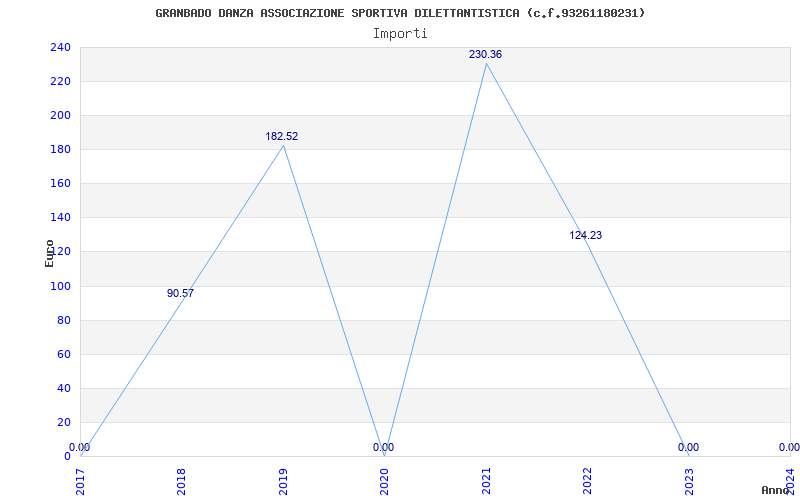Click the 100 y-axis tick label
This screenshot has height=500, width=800.
tap(60, 286)
